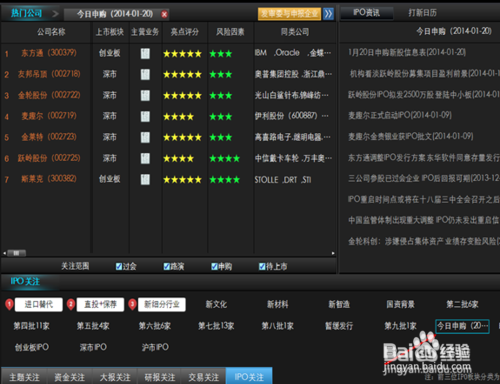
Task: Open main business document for 东方通
Action: click(x=145, y=53)
